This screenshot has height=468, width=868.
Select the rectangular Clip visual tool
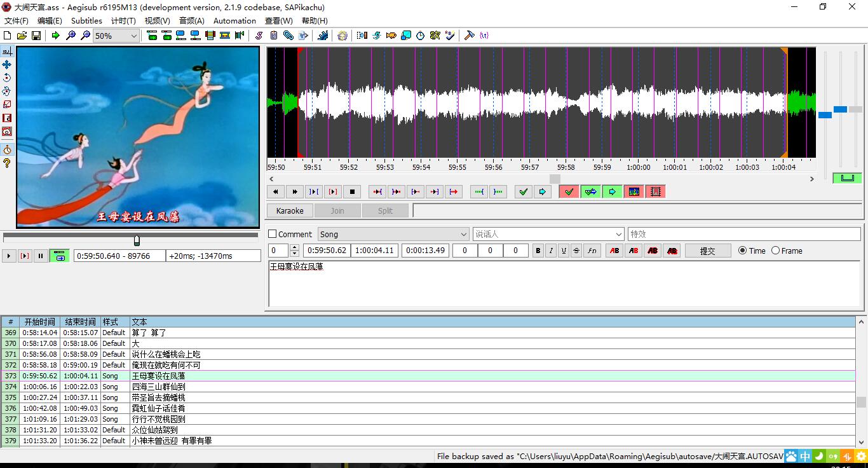7,118
